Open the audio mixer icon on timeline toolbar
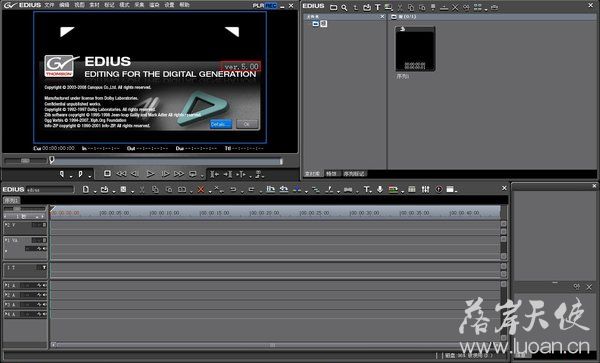The width and height of the screenshot is (600, 363). 426,189
